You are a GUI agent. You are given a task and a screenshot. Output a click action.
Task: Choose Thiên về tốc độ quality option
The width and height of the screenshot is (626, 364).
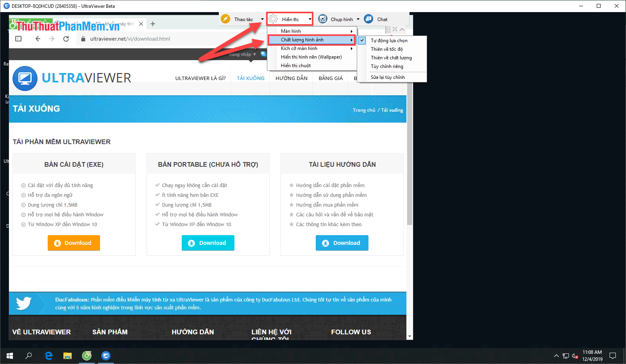pos(392,49)
